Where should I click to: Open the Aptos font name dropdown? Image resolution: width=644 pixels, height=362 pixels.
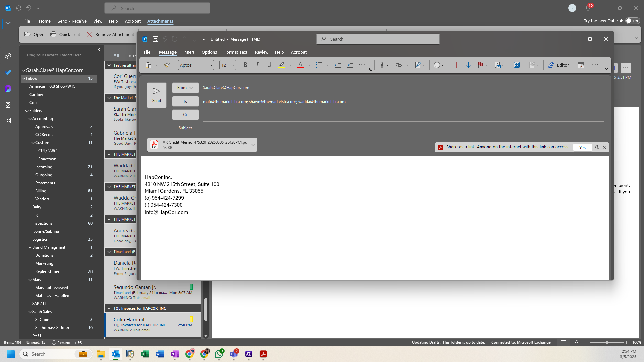[211, 65]
